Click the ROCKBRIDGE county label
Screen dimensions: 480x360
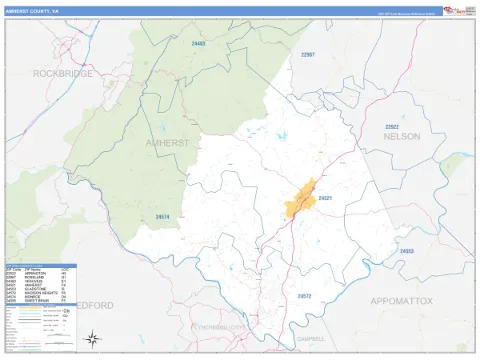63,74
